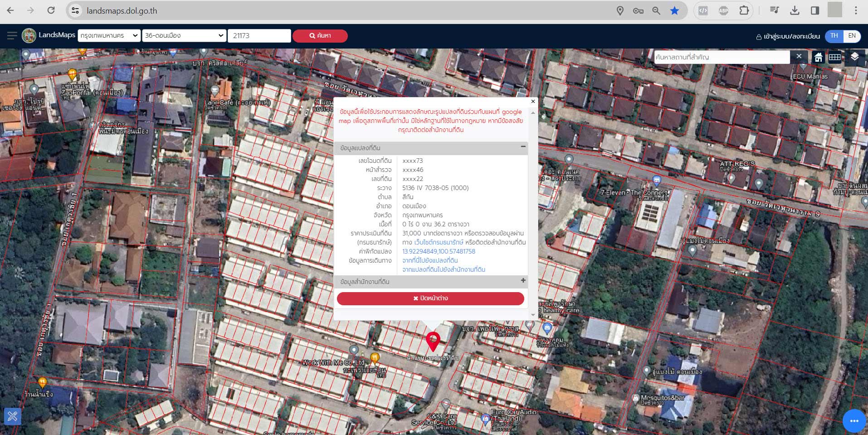The width and height of the screenshot is (868, 435).
Task: Click the เข้าสู่ระบบ/ลงทะเบียน login link
Action: (x=788, y=36)
